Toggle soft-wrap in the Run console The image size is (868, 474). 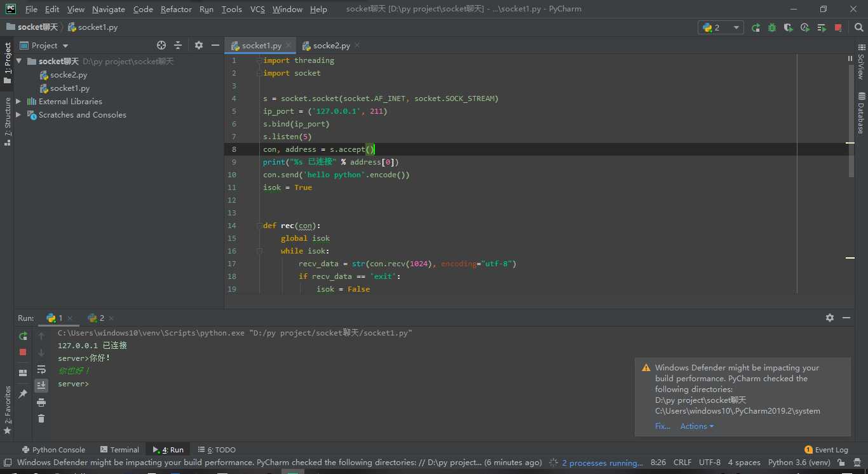pyautogui.click(x=41, y=369)
